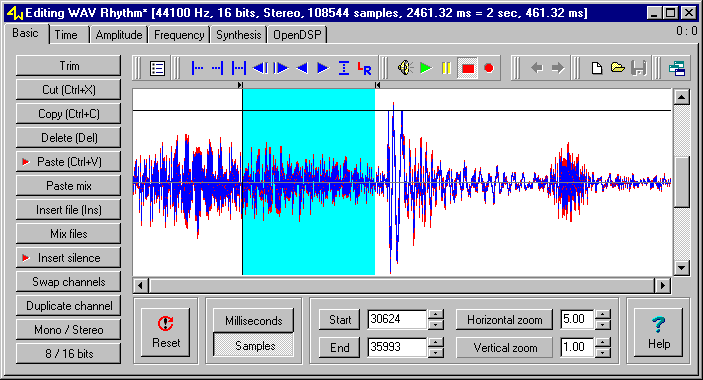Stop playback with red square button

468,68
